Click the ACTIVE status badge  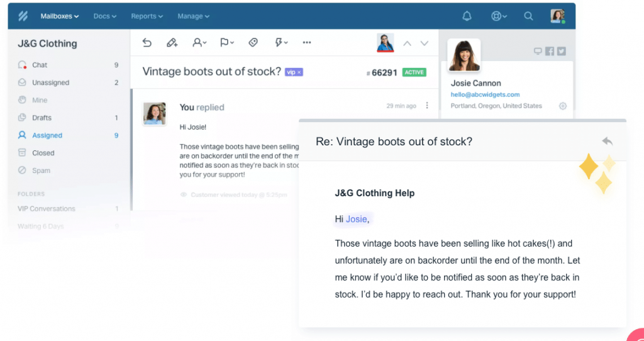click(414, 72)
